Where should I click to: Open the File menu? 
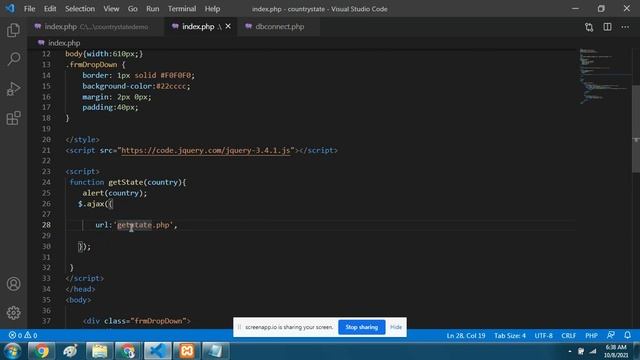pyautogui.click(x=29, y=9)
